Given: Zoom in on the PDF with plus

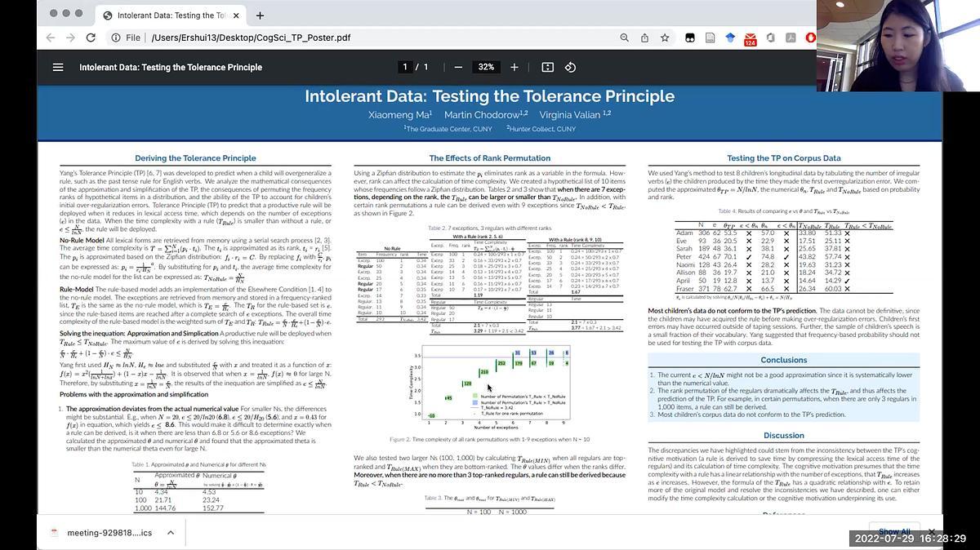Looking at the screenshot, I should (514, 67).
